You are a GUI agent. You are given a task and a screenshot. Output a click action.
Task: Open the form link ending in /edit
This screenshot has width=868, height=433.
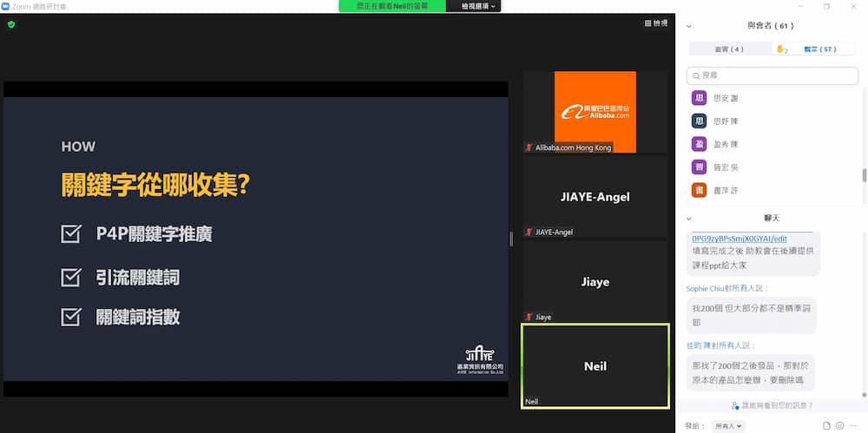point(740,239)
